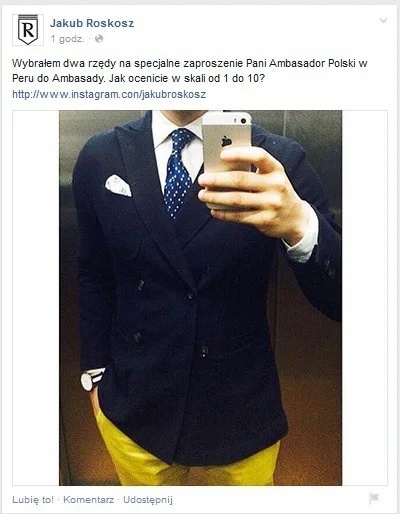Open the R shield profile avatar
Viewport: 400px width, 514px height.
tap(28, 30)
